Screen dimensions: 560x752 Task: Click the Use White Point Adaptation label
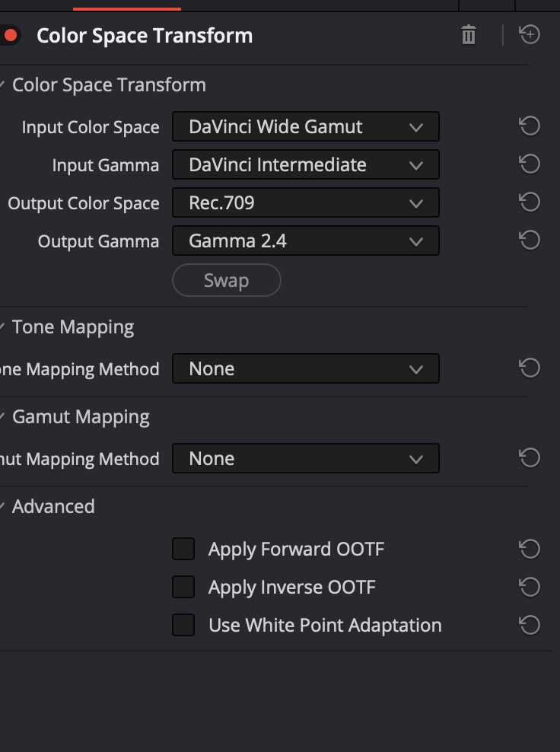click(325, 625)
